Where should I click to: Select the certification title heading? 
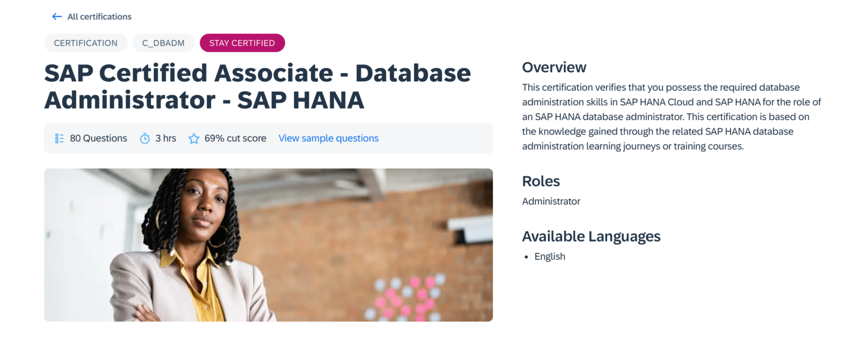pos(258,86)
